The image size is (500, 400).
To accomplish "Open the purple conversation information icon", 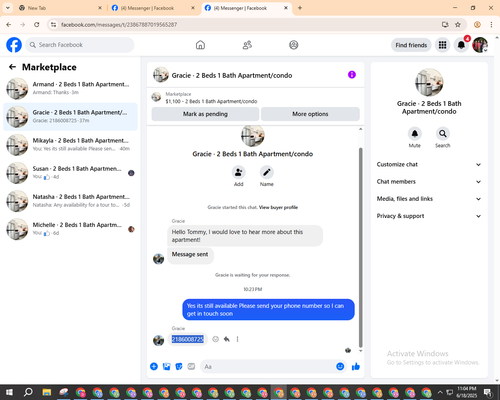I will click(x=352, y=75).
